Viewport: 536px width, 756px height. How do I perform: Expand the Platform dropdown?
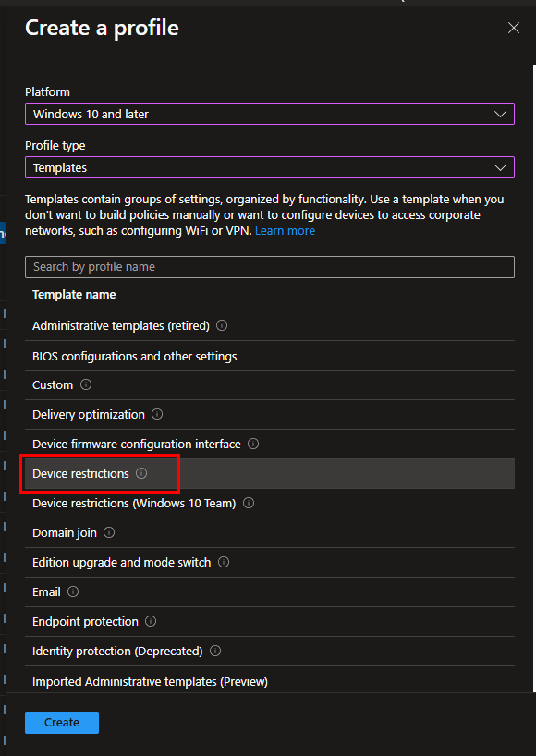270,114
